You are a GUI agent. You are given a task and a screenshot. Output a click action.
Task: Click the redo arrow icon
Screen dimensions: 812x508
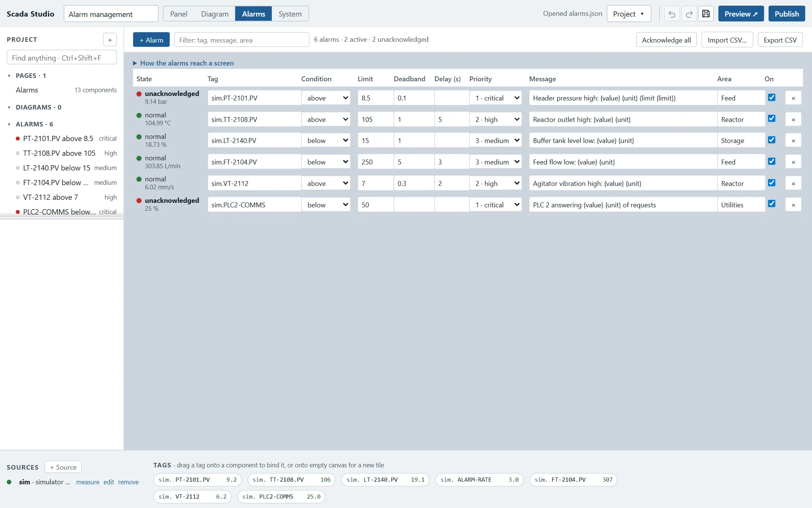(x=689, y=14)
